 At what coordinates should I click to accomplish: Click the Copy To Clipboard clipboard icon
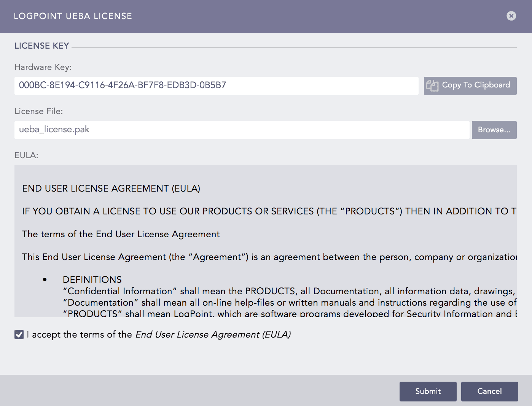coord(433,85)
